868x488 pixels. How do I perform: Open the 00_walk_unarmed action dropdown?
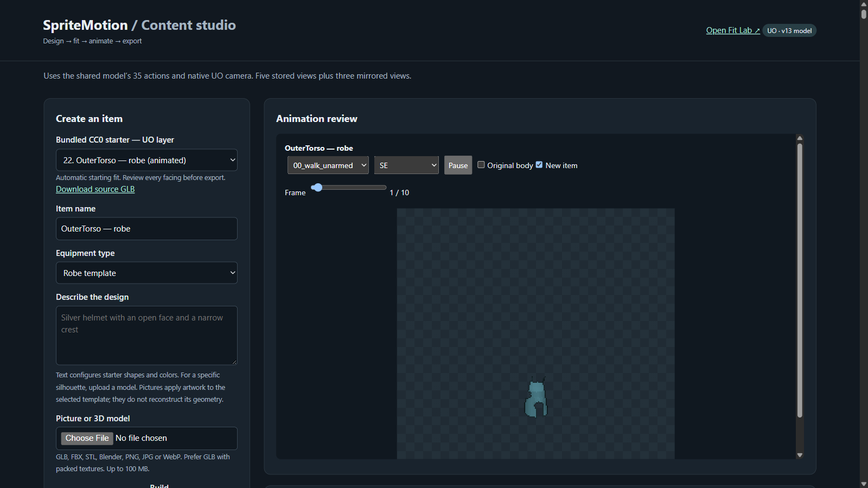[x=328, y=165]
